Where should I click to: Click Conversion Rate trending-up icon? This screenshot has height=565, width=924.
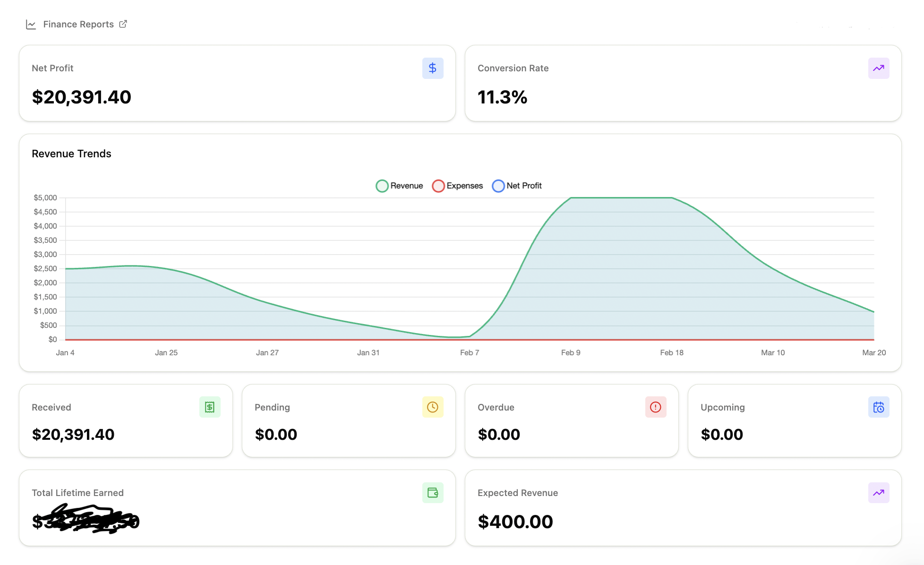coord(878,68)
